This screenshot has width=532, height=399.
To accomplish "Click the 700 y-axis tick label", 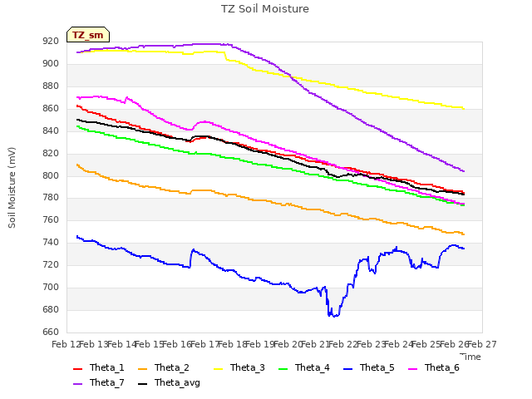I will point(51,287).
